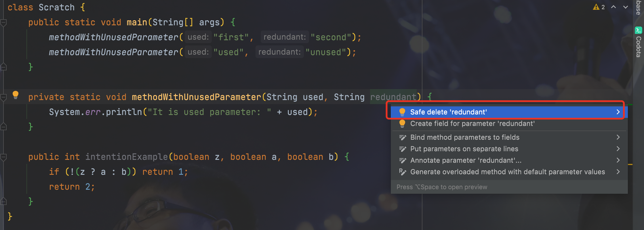This screenshot has width=644, height=230.
Task: Click pencil icon next to Bind method parameters
Action: coord(403,137)
